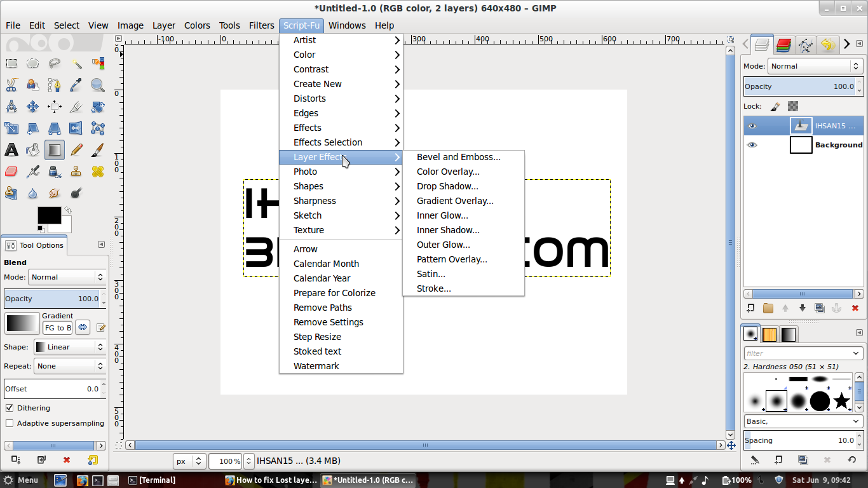Select the Measure compass tool

[11, 106]
